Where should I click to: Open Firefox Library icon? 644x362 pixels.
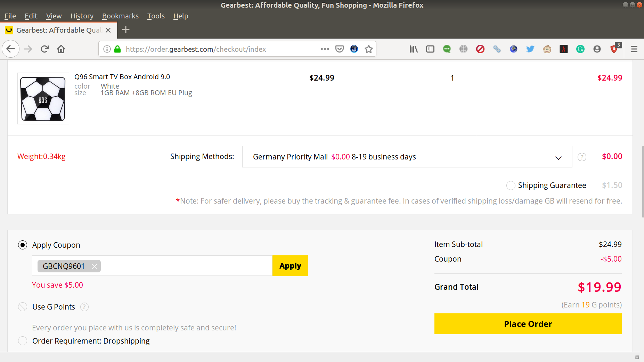414,49
